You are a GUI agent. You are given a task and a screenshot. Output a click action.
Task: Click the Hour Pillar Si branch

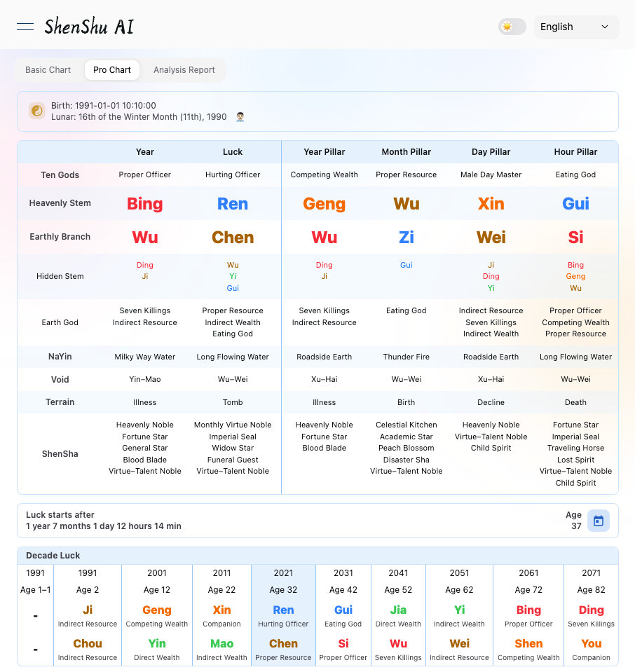click(x=575, y=237)
